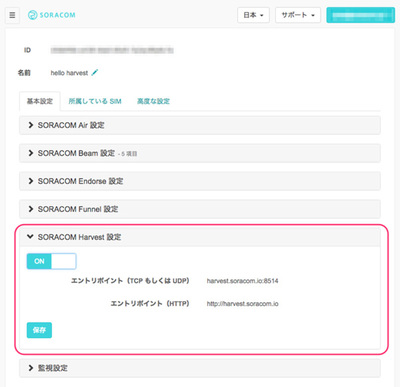Select http://harvest.soracom.io entry point text
This screenshot has width=400, height=387.
point(242,304)
